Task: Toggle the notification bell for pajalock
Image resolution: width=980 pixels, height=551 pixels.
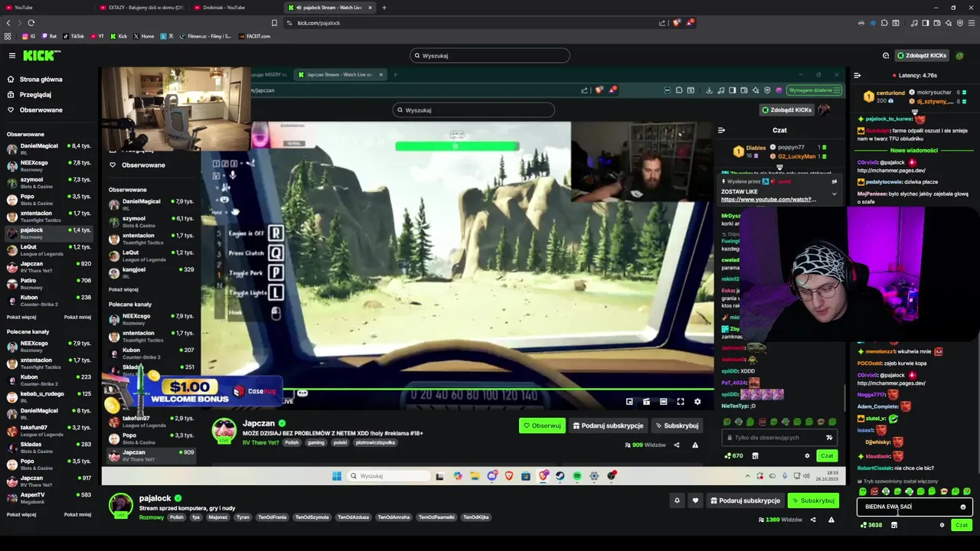Action: click(677, 500)
